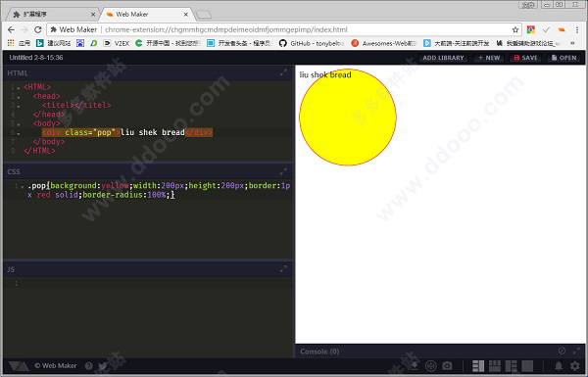Take a preview screenshot with the camera icon

tap(447, 365)
